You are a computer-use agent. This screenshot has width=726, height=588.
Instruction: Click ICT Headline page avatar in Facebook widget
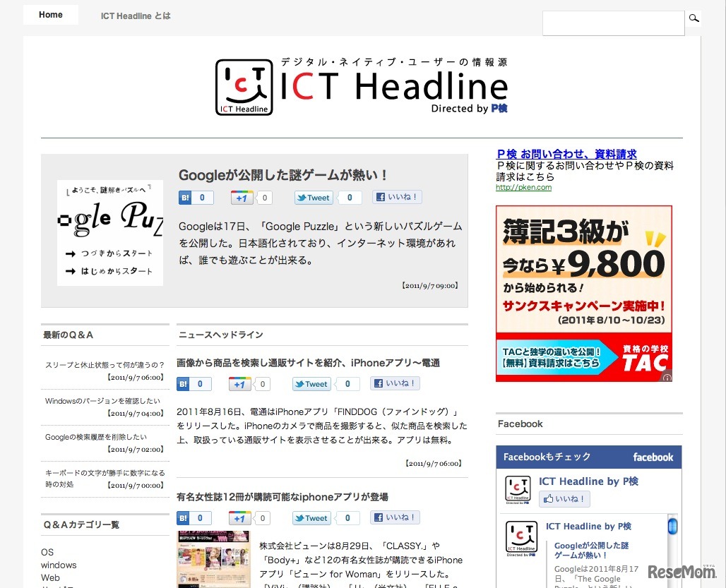click(518, 489)
